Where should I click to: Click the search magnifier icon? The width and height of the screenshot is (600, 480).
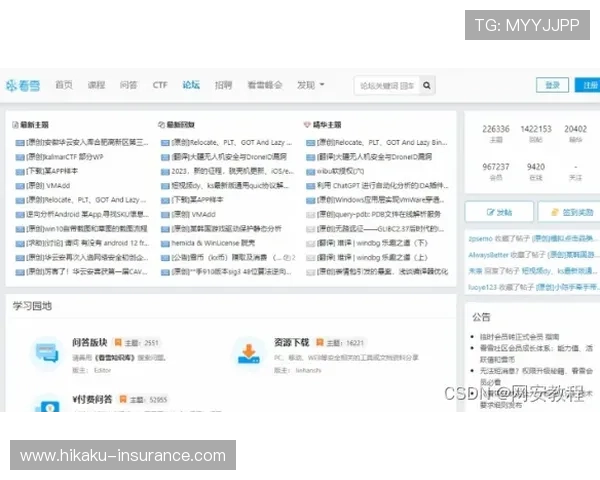[x=427, y=85]
